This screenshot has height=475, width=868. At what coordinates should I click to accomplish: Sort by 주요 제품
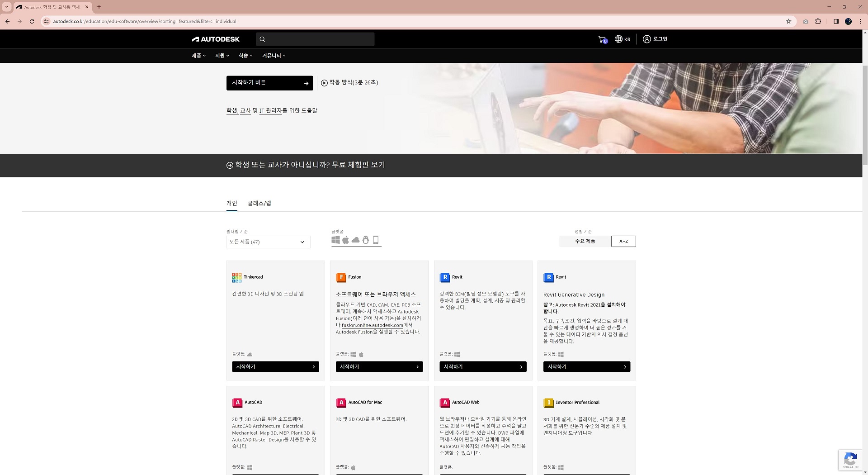coord(585,242)
